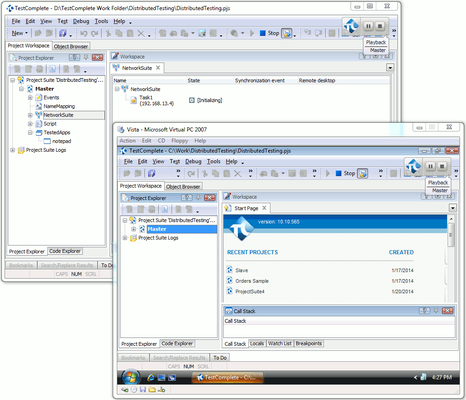Open Tools menu in Virtual PC TestComplete window

coord(214,162)
